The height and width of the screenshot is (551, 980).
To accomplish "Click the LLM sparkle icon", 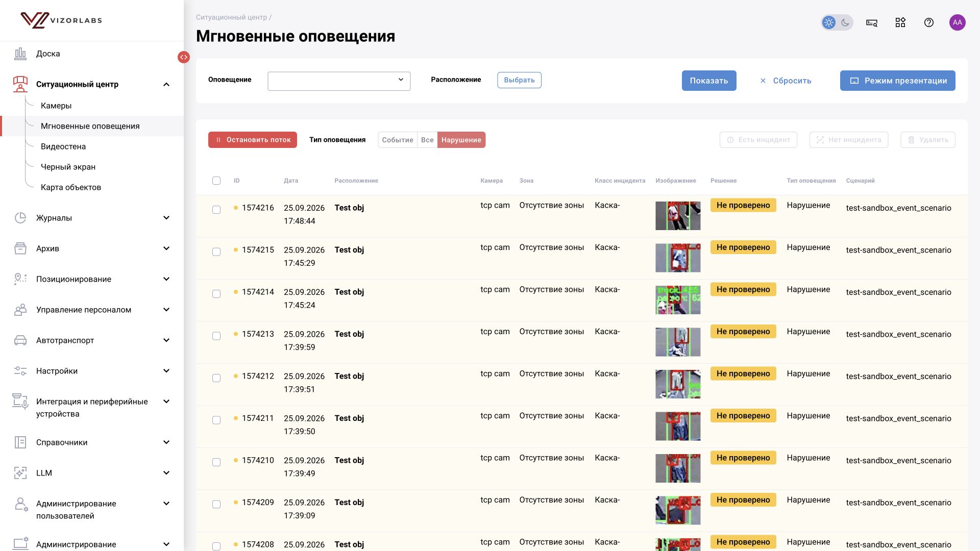I will pyautogui.click(x=20, y=473).
